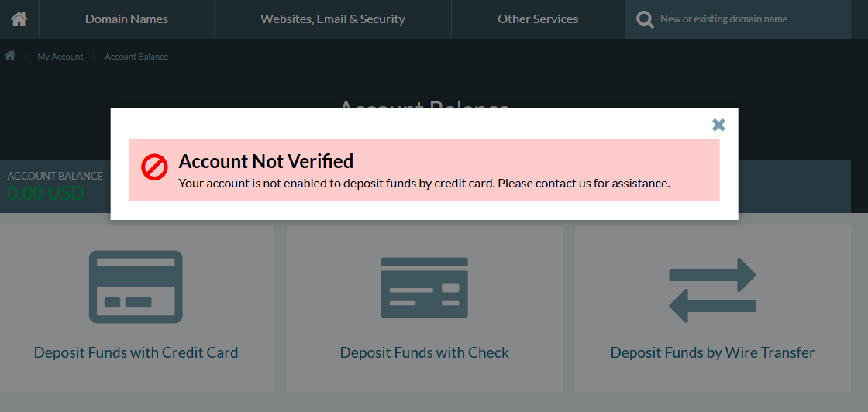Choose Deposit Funds with Check
This screenshot has height=412, width=868.
click(x=425, y=352)
